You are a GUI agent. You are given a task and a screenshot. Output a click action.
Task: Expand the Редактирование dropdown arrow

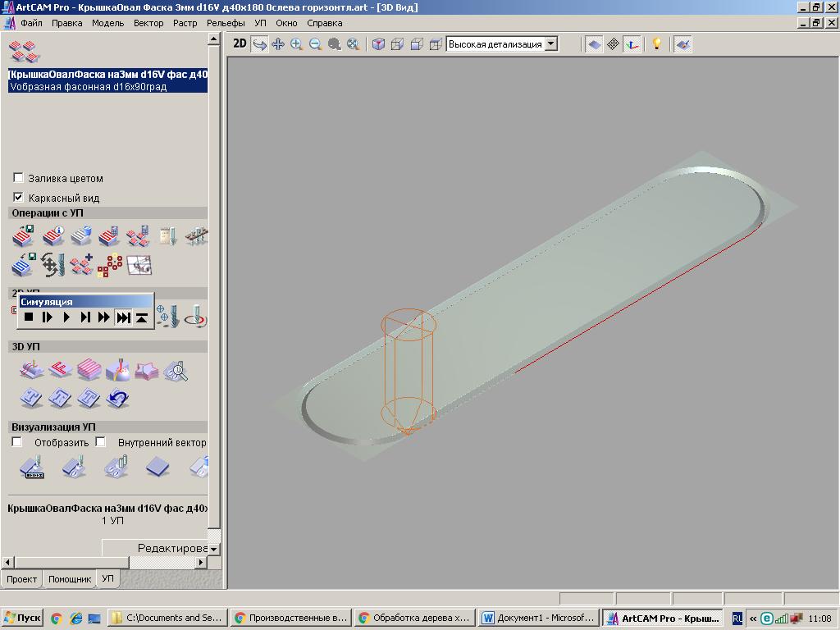[213, 549]
